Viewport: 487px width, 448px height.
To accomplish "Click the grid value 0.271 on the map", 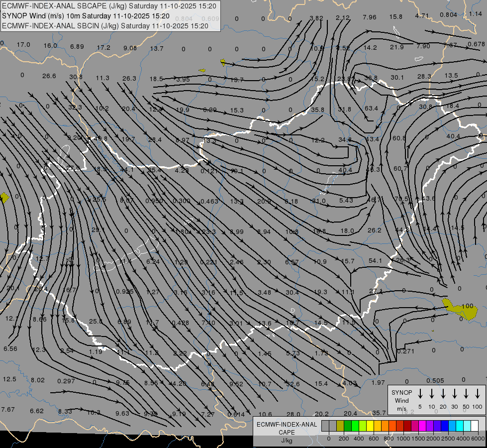I will click(405, 351).
